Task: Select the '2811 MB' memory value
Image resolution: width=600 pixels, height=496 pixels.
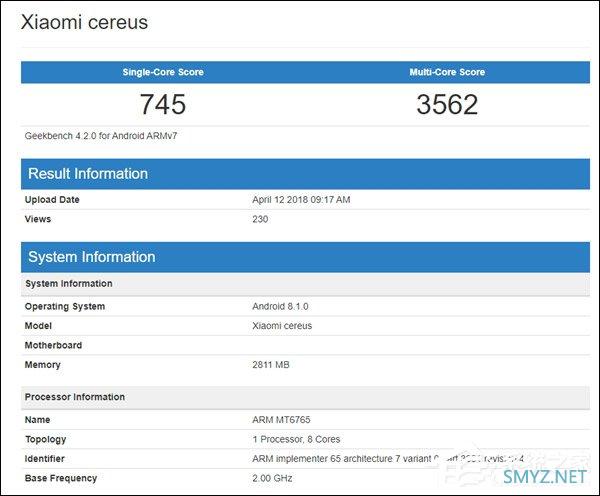Action: pyautogui.click(x=271, y=365)
